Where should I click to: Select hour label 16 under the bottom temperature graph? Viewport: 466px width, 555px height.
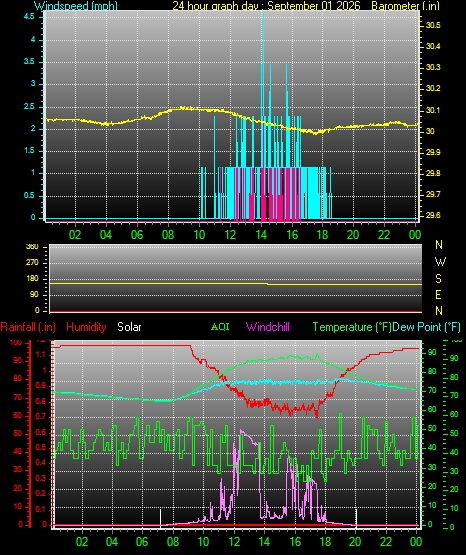(x=295, y=542)
